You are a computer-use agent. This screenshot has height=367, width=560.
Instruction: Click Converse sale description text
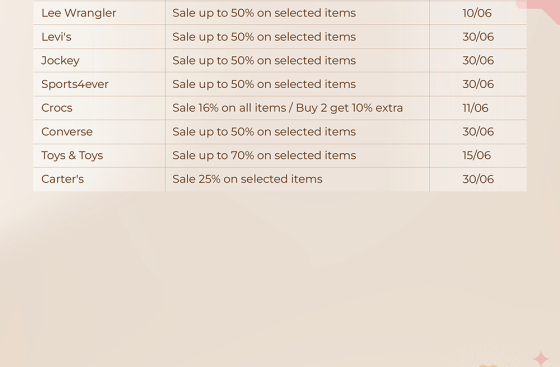tap(264, 132)
